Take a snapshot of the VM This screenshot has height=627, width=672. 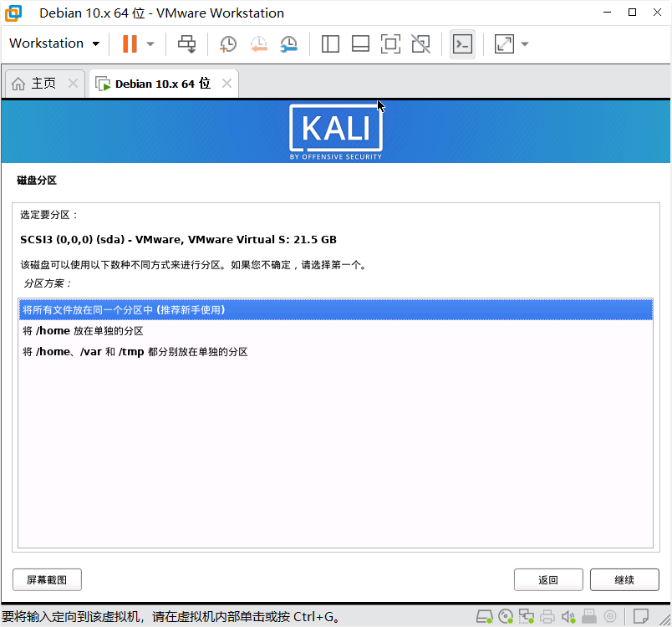pyautogui.click(x=228, y=43)
